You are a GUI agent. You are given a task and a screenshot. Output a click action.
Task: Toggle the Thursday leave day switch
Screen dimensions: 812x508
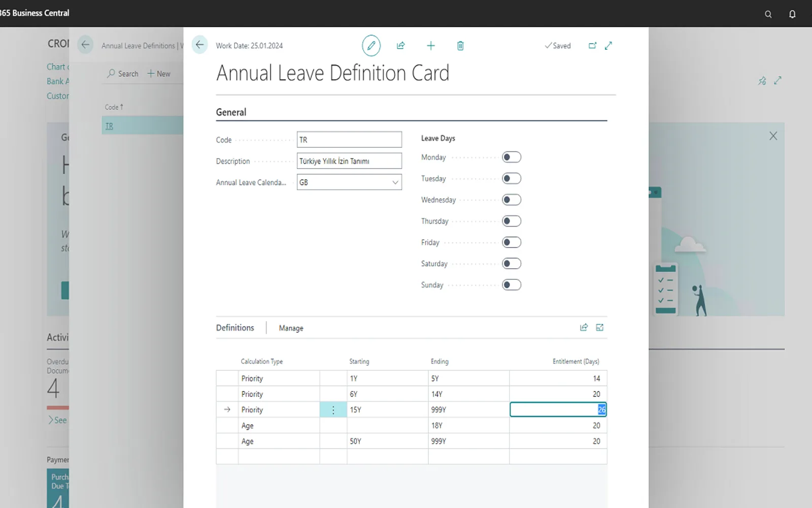pos(512,221)
